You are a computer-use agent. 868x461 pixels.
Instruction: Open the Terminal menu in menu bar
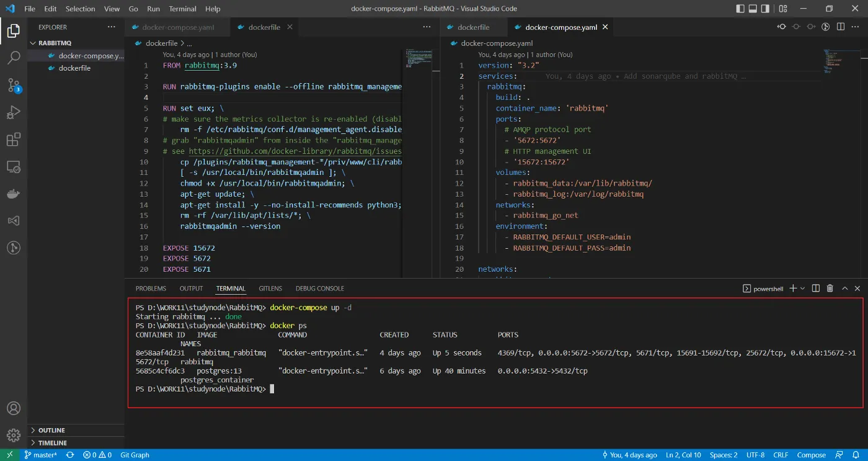(x=182, y=9)
